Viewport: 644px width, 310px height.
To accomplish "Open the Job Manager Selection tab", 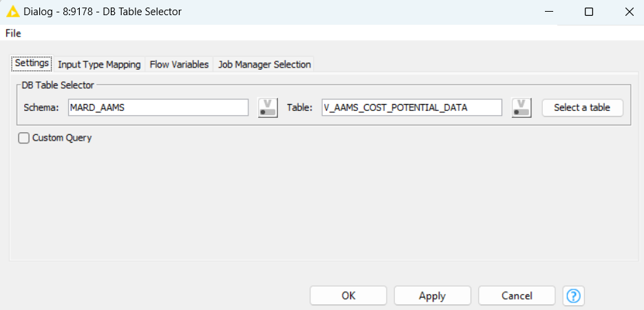I will 264,64.
